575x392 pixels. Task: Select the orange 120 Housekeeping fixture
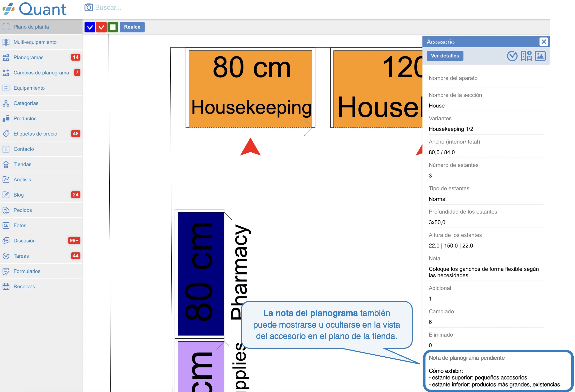378,89
